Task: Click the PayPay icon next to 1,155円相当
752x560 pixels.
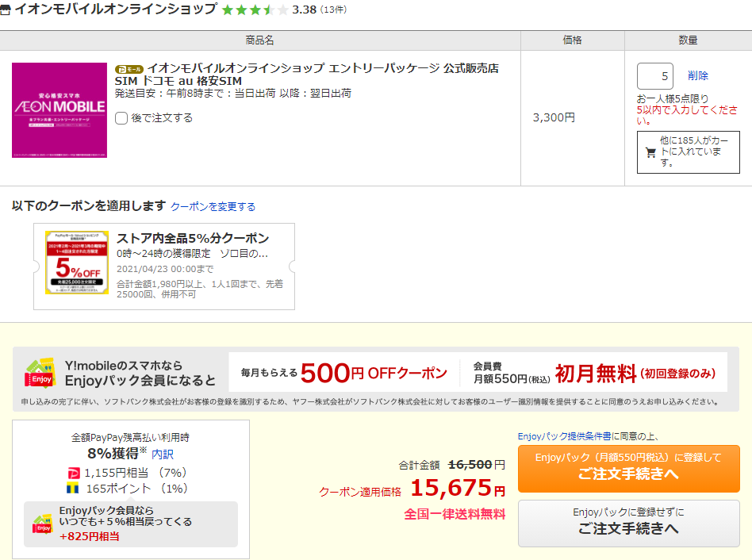Action: [x=74, y=474]
